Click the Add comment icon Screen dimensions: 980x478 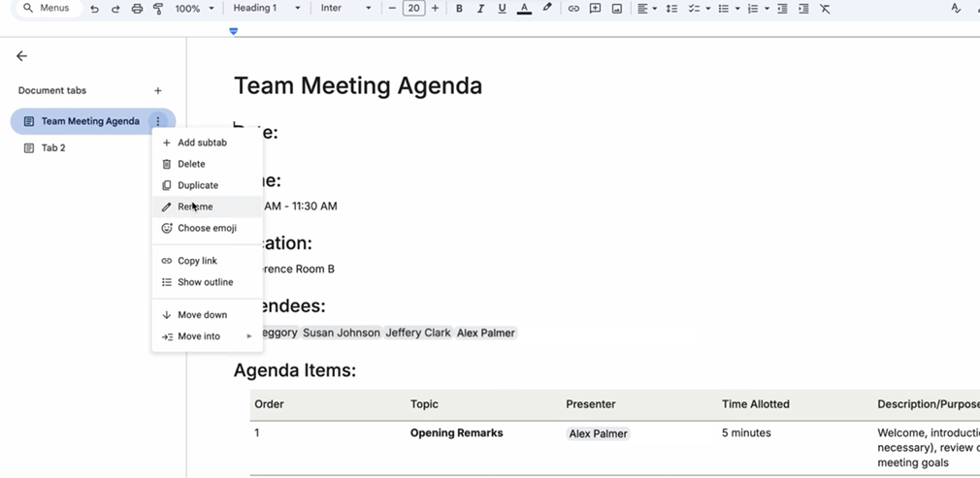(x=595, y=9)
